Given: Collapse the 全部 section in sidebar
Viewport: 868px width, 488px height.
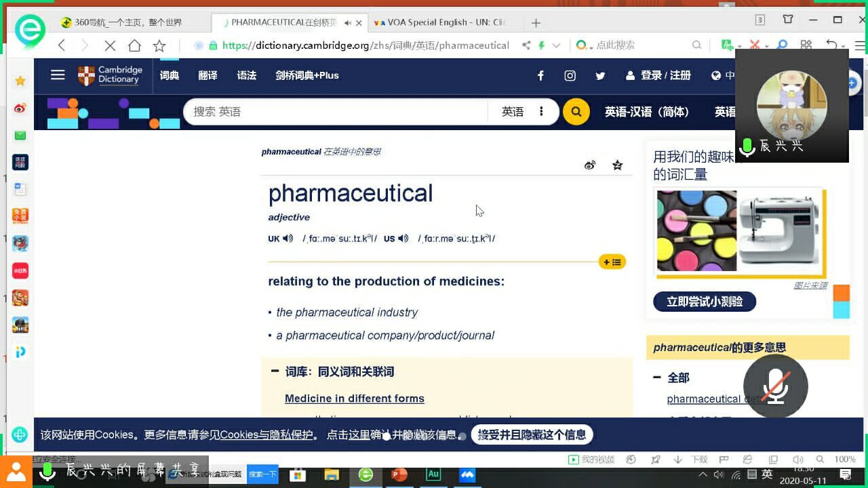Looking at the screenshot, I should coord(656,378).
